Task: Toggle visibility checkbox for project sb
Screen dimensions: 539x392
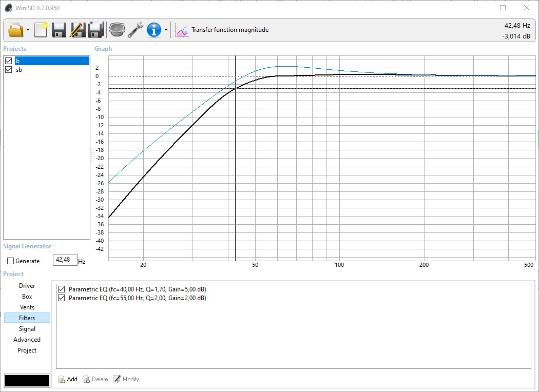Action: pos(9,70)
